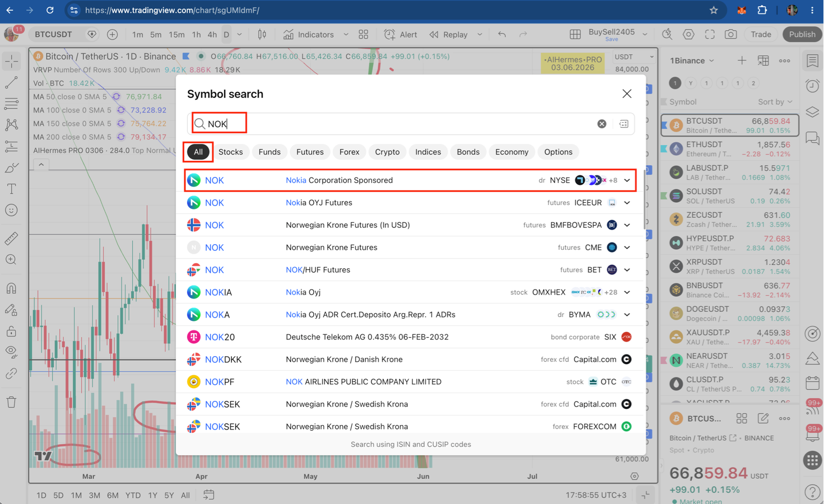The image size is (824, 504).
Task: Toggle the blue flag beside the chart title
Action: coord(187,56)
